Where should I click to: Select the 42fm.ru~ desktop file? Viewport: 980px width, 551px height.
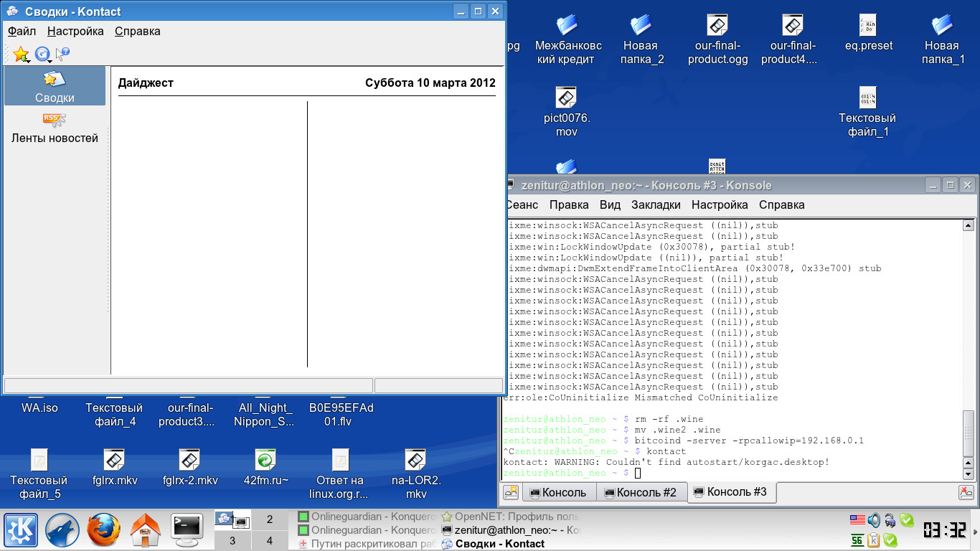click(265, 468)
